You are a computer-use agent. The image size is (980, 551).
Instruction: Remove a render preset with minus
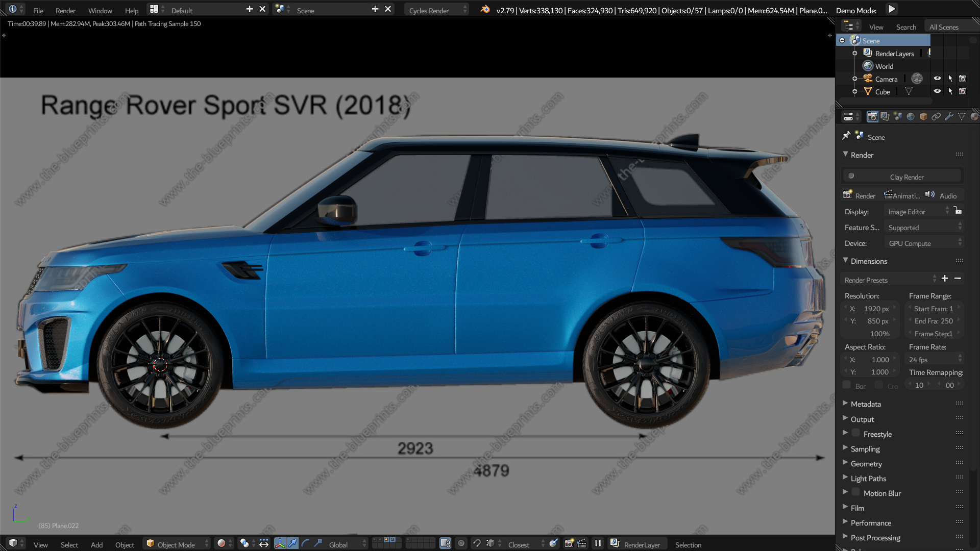pos(958,279)
